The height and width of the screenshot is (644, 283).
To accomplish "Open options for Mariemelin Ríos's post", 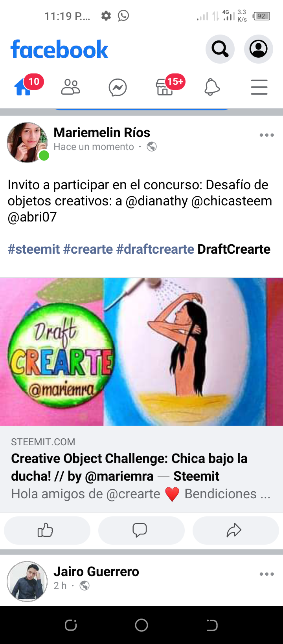I will (266, 135).
